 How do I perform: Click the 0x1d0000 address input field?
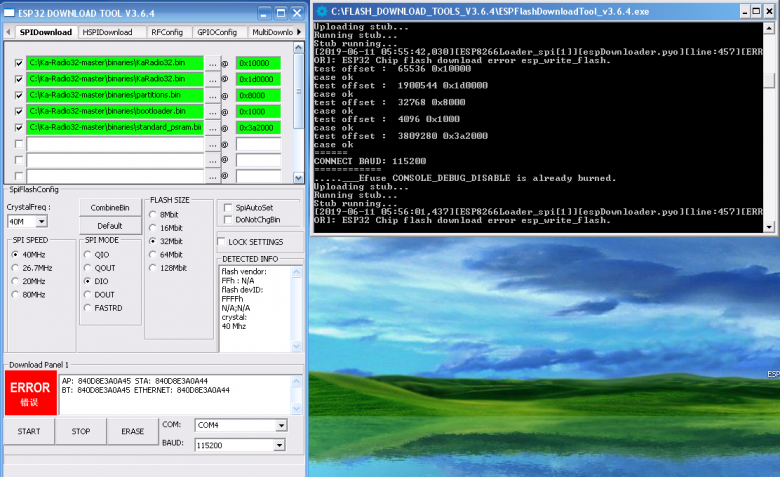click(258, 79)
